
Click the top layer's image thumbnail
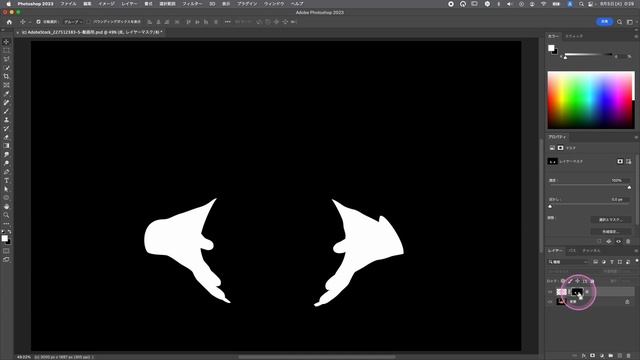pyautogui.click(x=561, y=292)
